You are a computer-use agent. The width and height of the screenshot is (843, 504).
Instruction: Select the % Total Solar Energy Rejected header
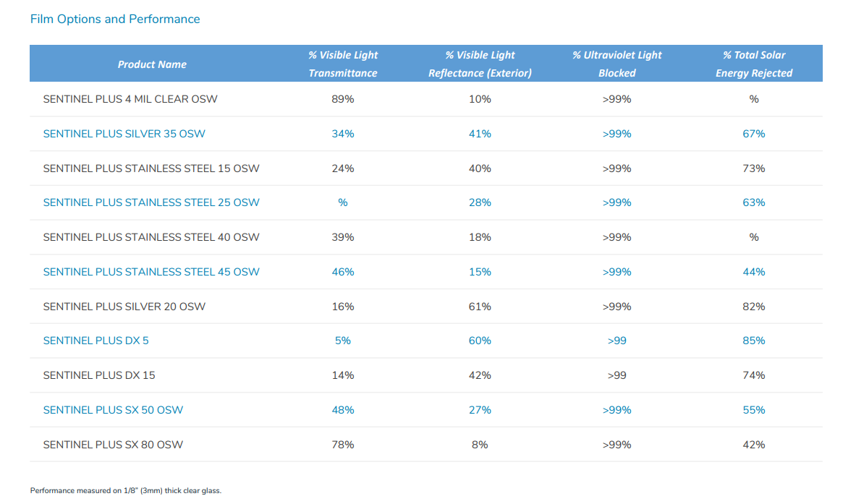coord(753,64)
